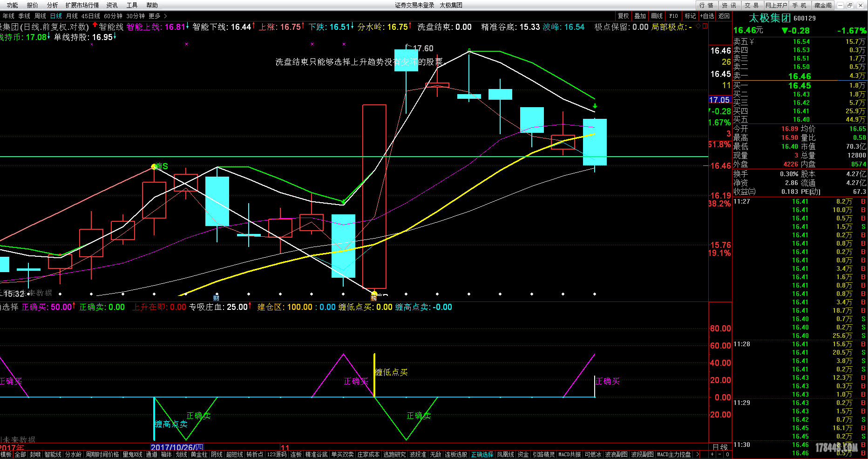
Task: Expand the 更多 periods dropdown
Action: click(157, 16)
